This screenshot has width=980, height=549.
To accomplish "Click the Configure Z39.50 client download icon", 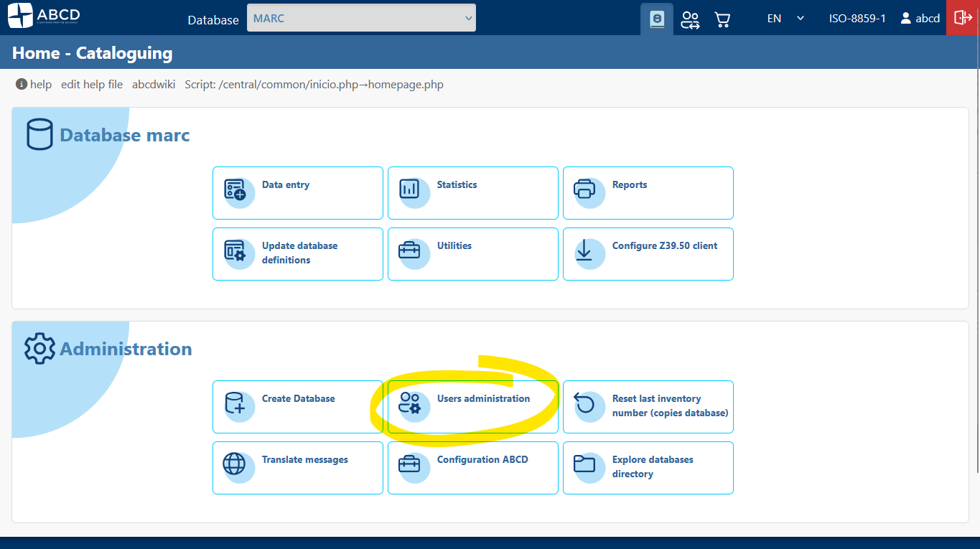I will click(585, 251).
